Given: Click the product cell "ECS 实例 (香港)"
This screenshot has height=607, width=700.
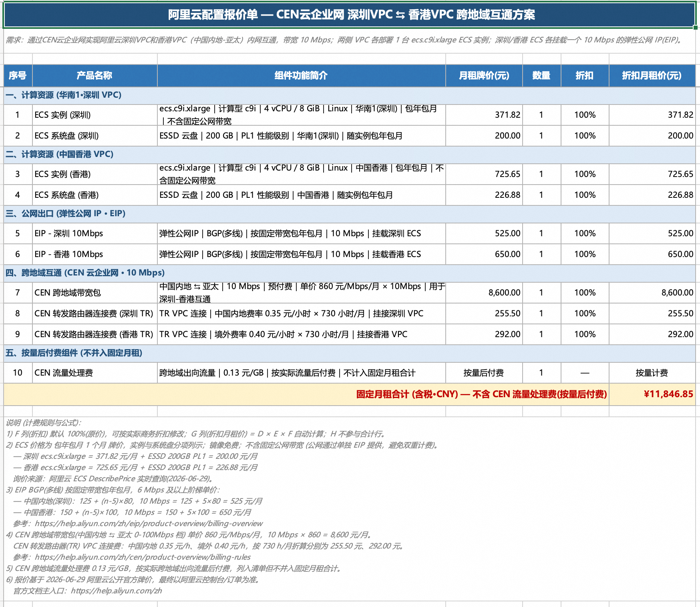Looking at the screenshot, I should pos(95,174).
